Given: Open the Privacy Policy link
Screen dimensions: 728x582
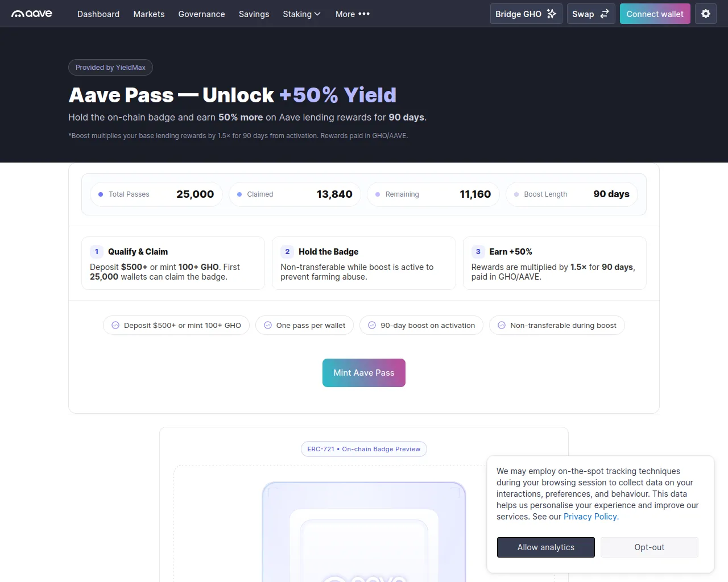Looking at the screenshot, I should click(x=590, y=517).
